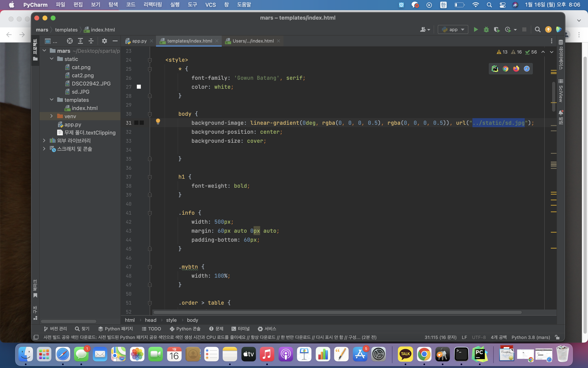Open the 터미널 tool window tab
588x368 pixels.
(241, 329)
